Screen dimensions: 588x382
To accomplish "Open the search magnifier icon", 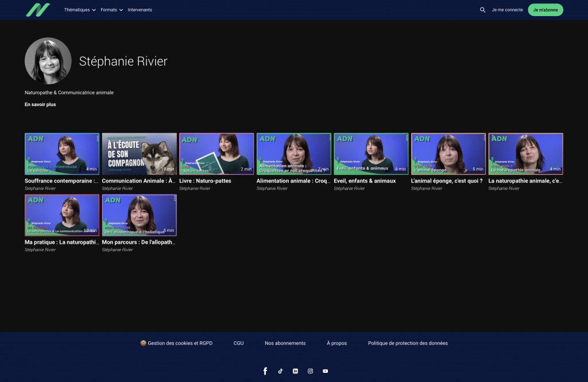I will tap(482, 10).
